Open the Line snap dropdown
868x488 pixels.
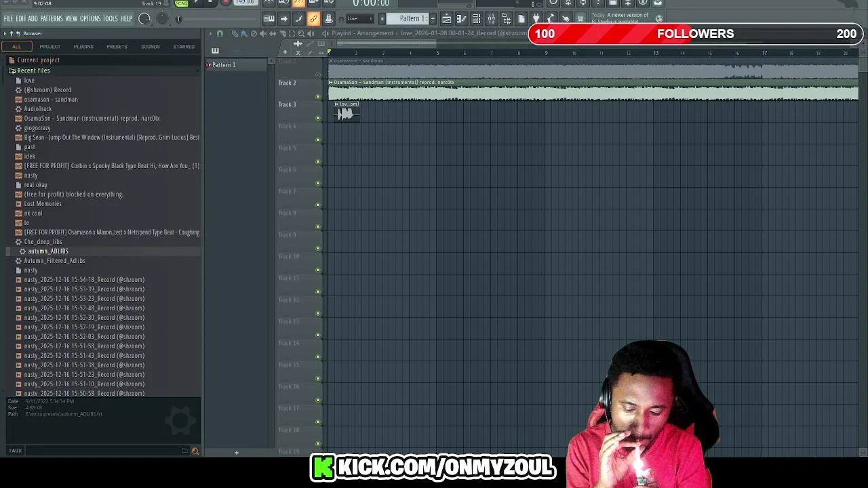[360, 18]
